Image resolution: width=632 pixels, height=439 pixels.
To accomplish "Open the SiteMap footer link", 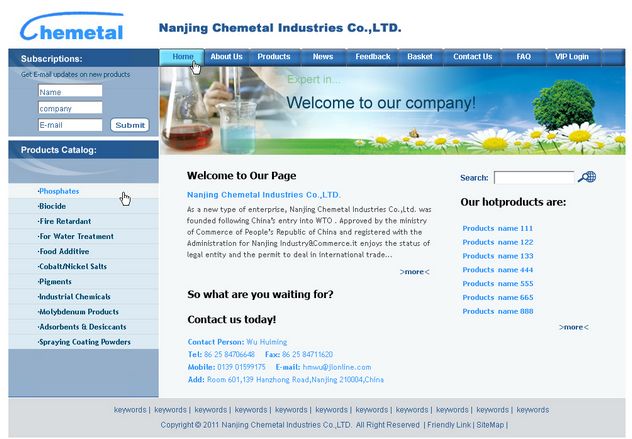I will (x=490, y=425).
